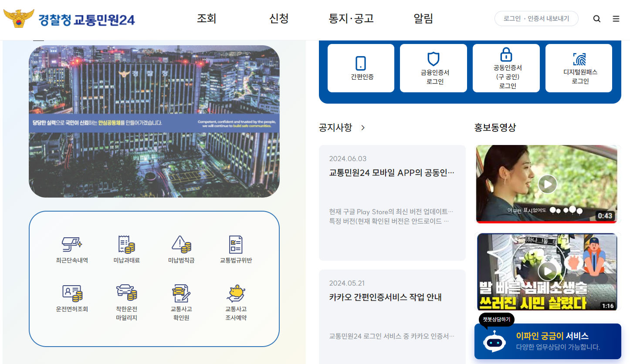Open 교통법규위반 traffic law violations

point(237,249)
